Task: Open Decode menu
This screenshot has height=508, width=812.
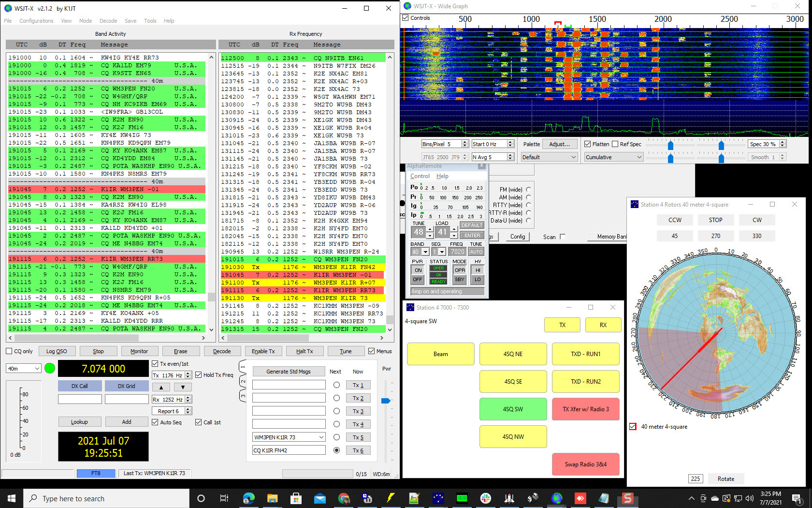Action: (108, 21)
